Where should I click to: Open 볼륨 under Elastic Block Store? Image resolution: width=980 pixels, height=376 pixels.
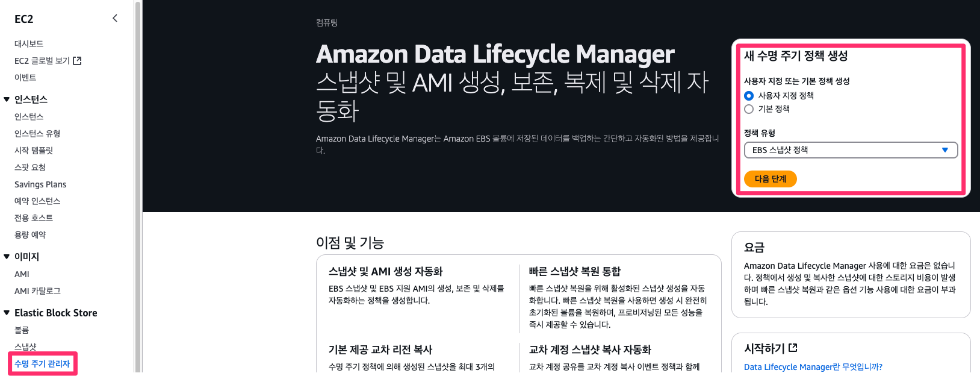(x=22, y=330)
